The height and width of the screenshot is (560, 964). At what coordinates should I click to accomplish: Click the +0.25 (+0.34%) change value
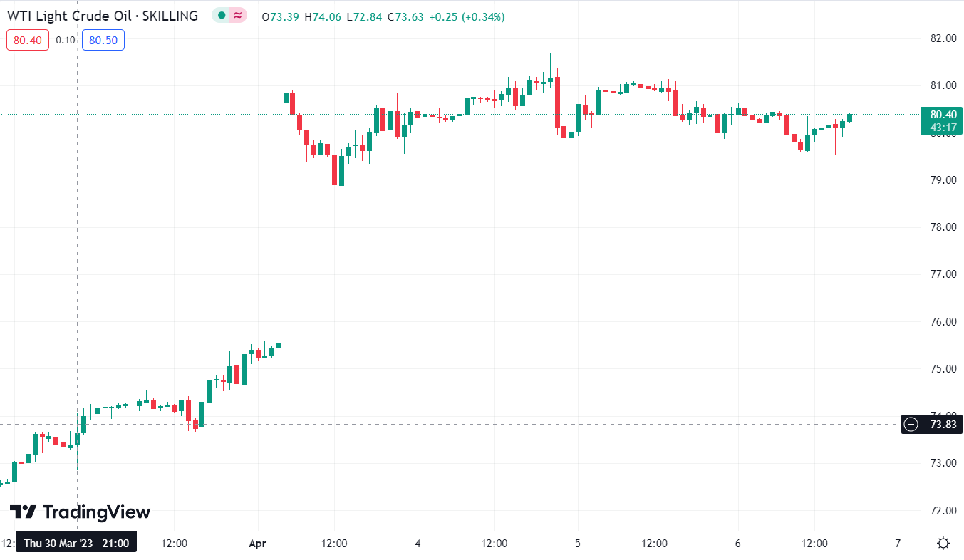tap(467, 16)
